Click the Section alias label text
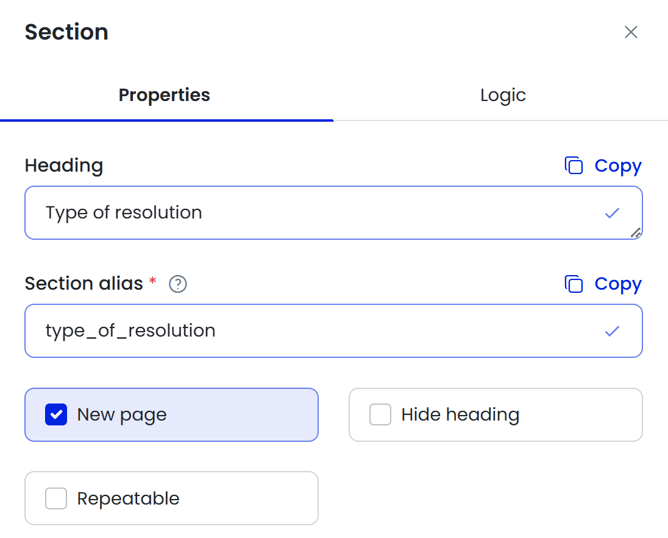 pyautogui.click(x=84, y=284)
